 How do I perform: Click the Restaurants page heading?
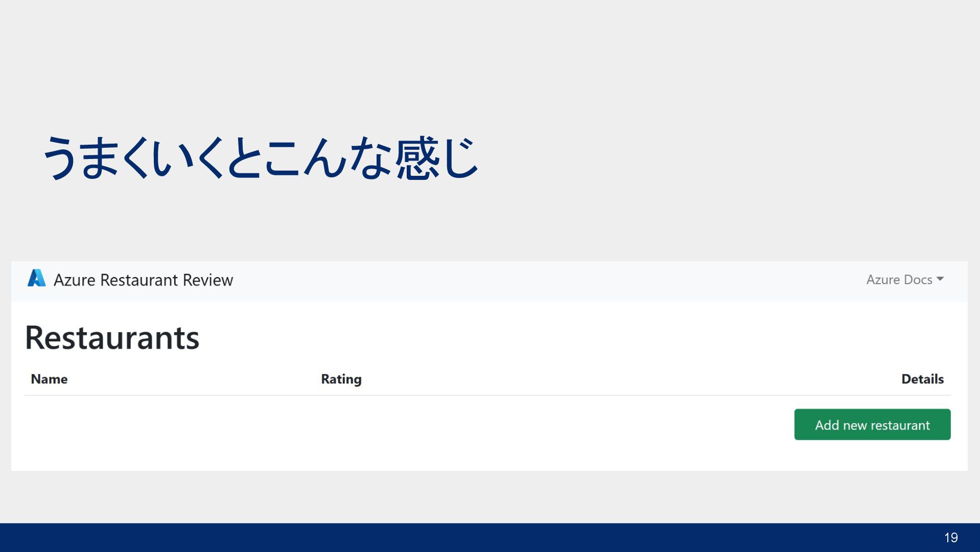[x=112, y=338]
